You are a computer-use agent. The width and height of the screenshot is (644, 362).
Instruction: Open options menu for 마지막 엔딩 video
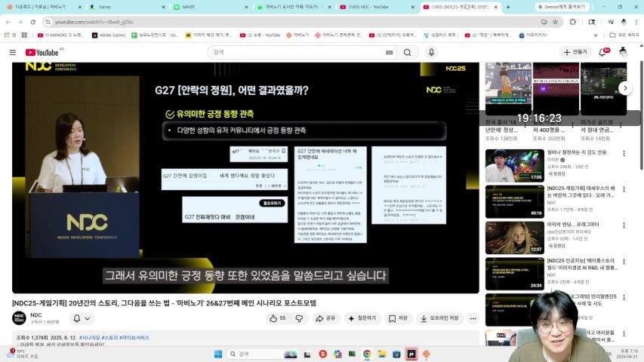[x=624, y=225]
